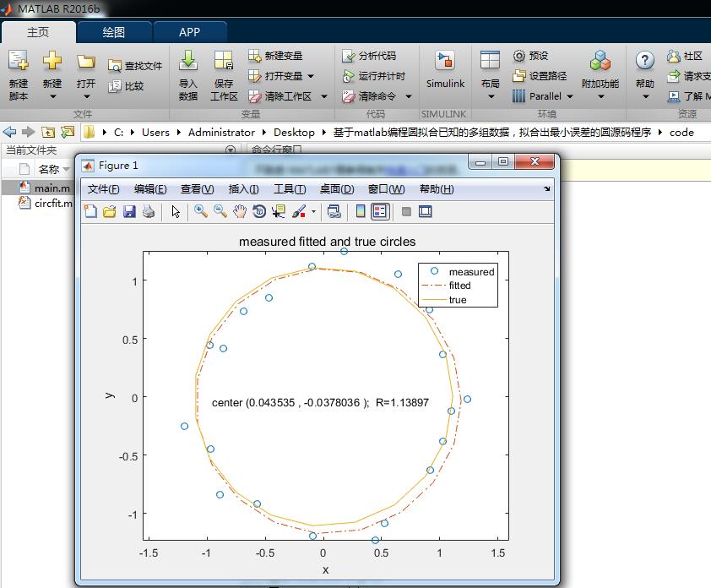Click Save Workspace (保存工作区) icon
711x588 pixels.
click(224, 61)
